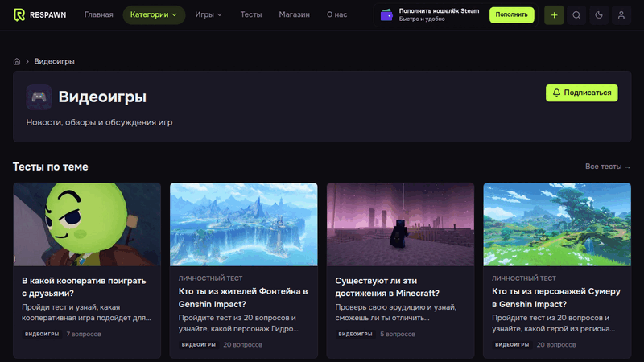Click the 7 вопросов label
The image size is (644, 362).
click(x=84, y=334)
